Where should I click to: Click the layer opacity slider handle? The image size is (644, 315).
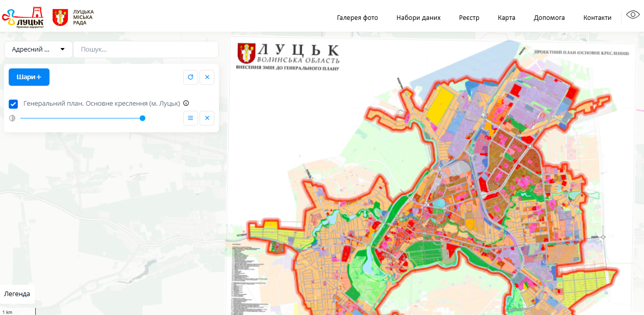[142, 118]
